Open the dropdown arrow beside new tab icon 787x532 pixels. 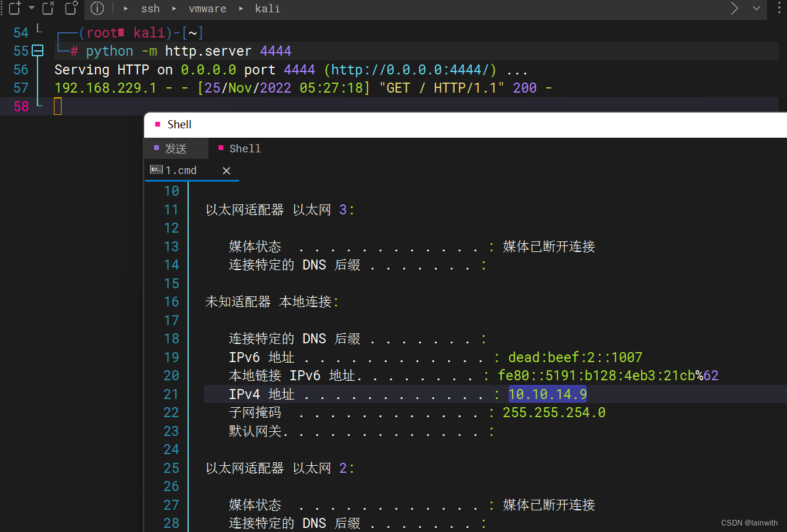tap(32, 8)
